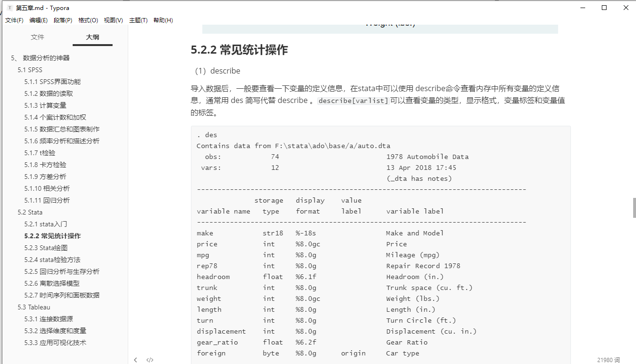Click the 'price' variable row
The height and width of the screenshot is (364, 636).
[x=302, y=244]
